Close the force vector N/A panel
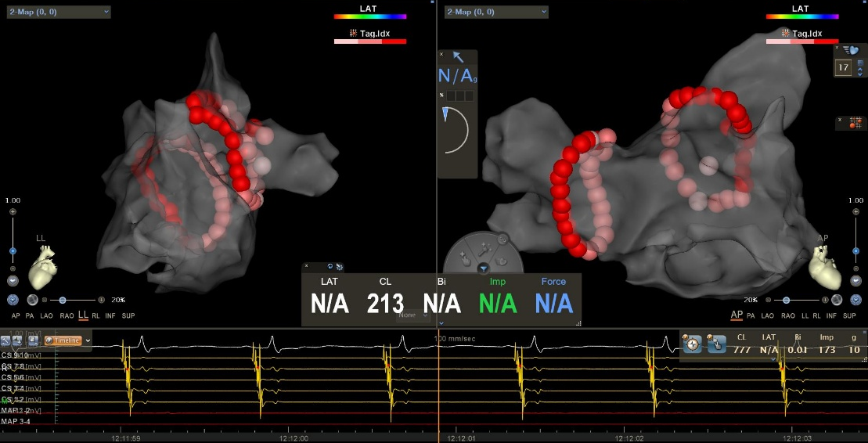868x443 pixels. (x=441, y=54)
